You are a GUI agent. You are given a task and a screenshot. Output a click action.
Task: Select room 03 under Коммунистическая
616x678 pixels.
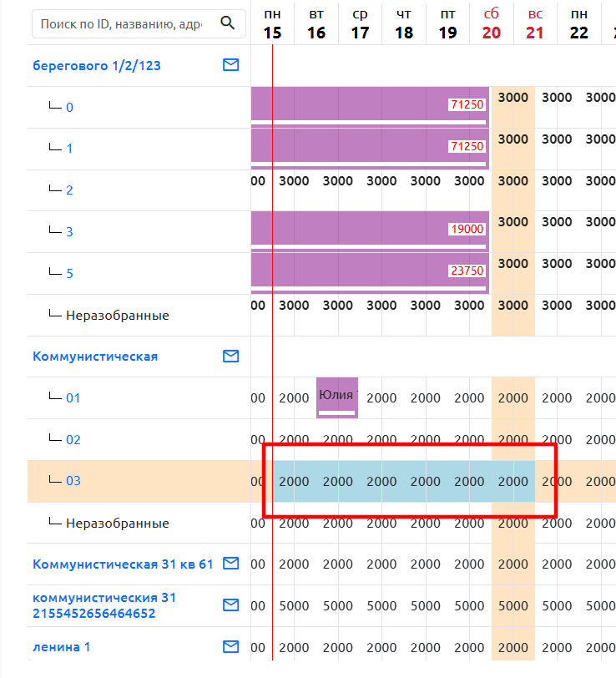tap(73, 481)
